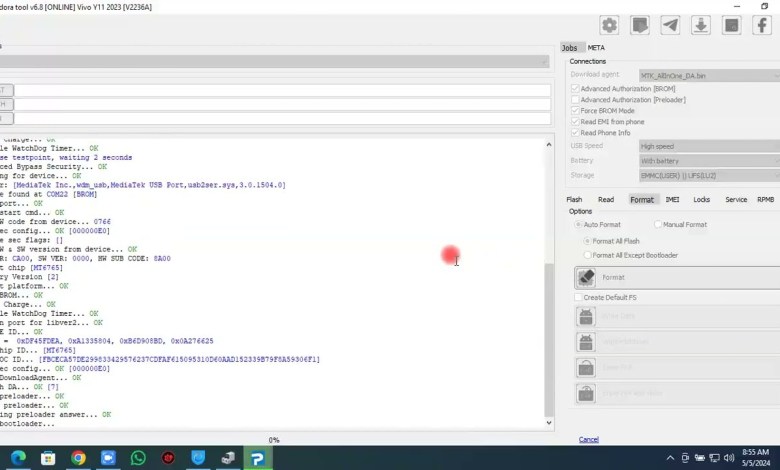780x470 pixels.
Task: Check the Create Default FS option
Action: click(578, 297)
